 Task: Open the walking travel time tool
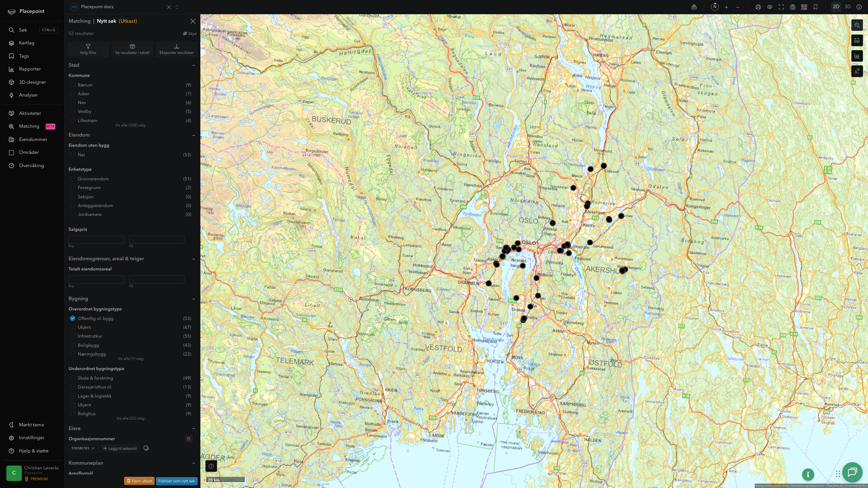point(857,71)
